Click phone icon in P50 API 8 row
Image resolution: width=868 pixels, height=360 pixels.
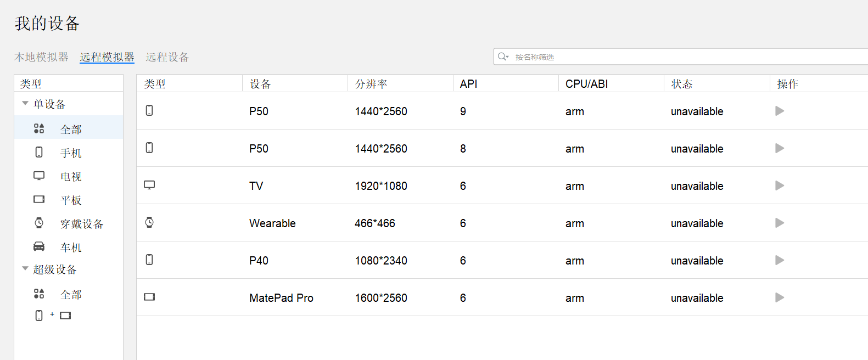pyautogui.click(x=149, y=148)
